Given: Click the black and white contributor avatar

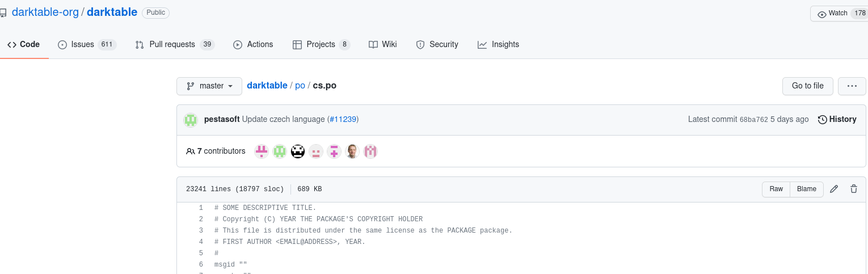Looking at the screenshot, I should coord(298,151).
